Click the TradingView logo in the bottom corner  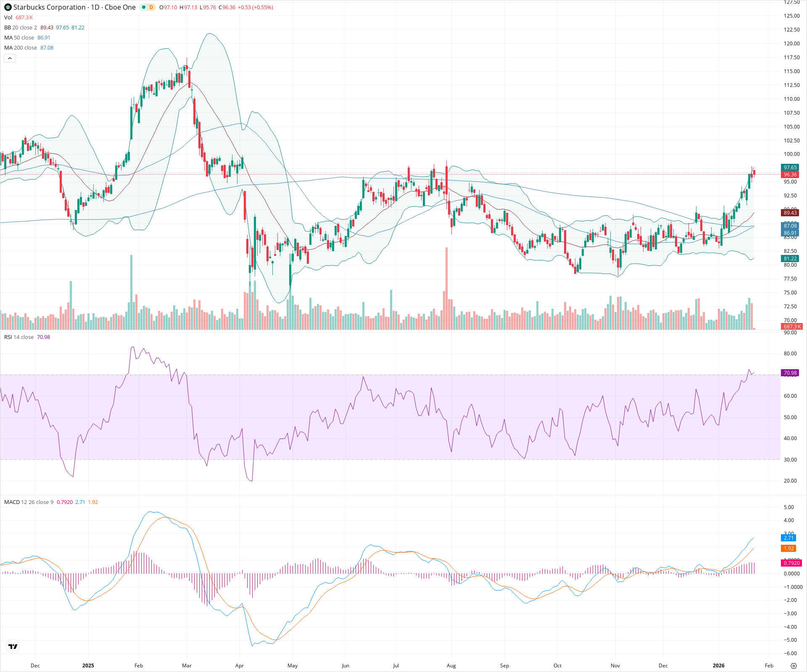[x=13, y=646]
